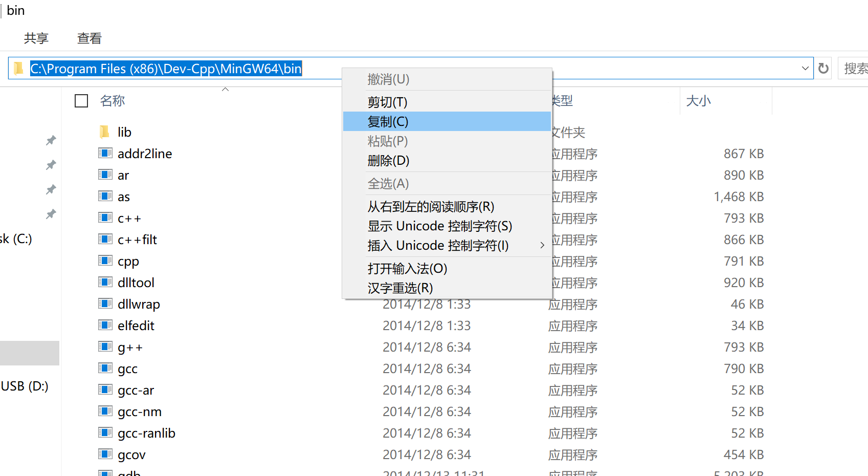Image resolution: width=868 pixels, height=476 pixels.
Task: Click 删除(D) in the context menu
Action: pos(388,161)
